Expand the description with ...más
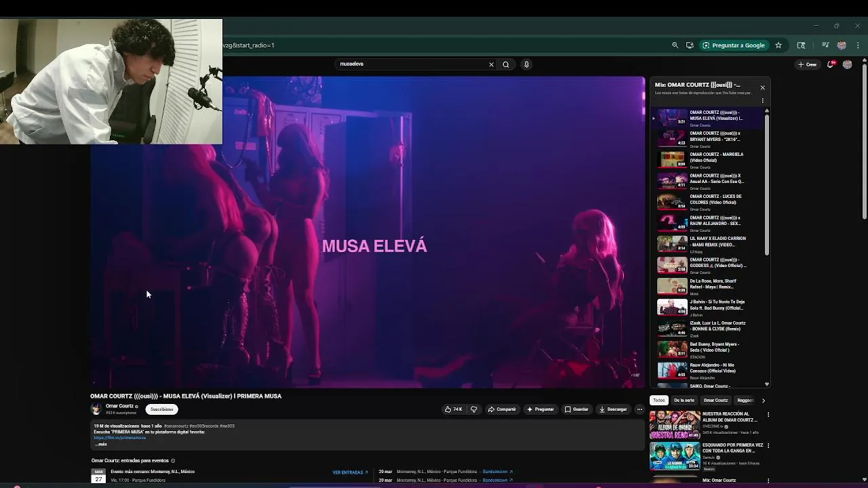Screen dimensions: 868x488 pyautogui.click(x=100, y=444)
